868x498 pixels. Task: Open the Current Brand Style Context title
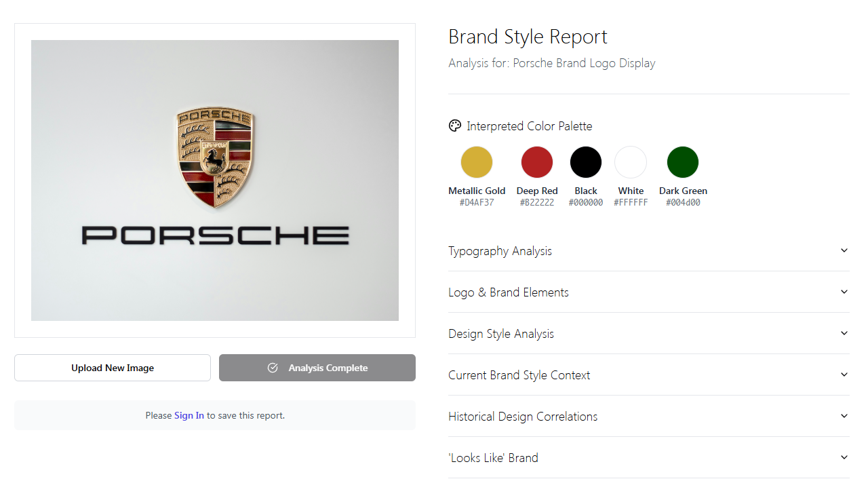pyautogui.click(x=519, y=375)
